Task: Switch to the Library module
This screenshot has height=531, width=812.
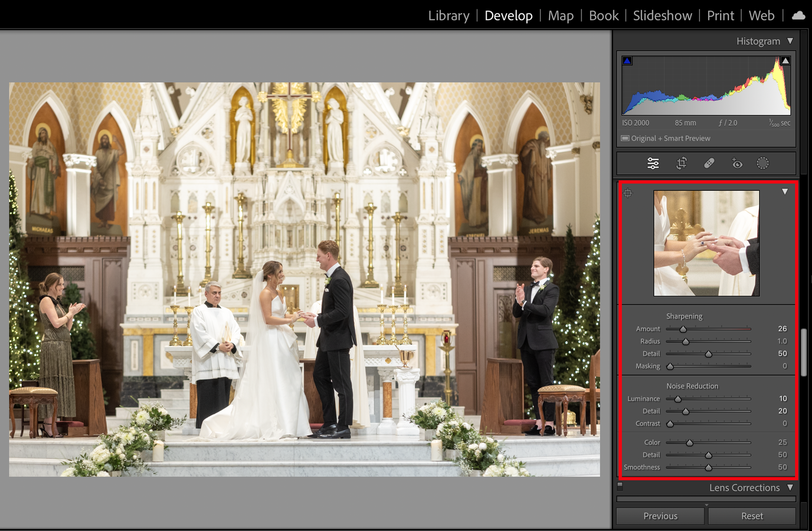Action: (x=449, y=16)
